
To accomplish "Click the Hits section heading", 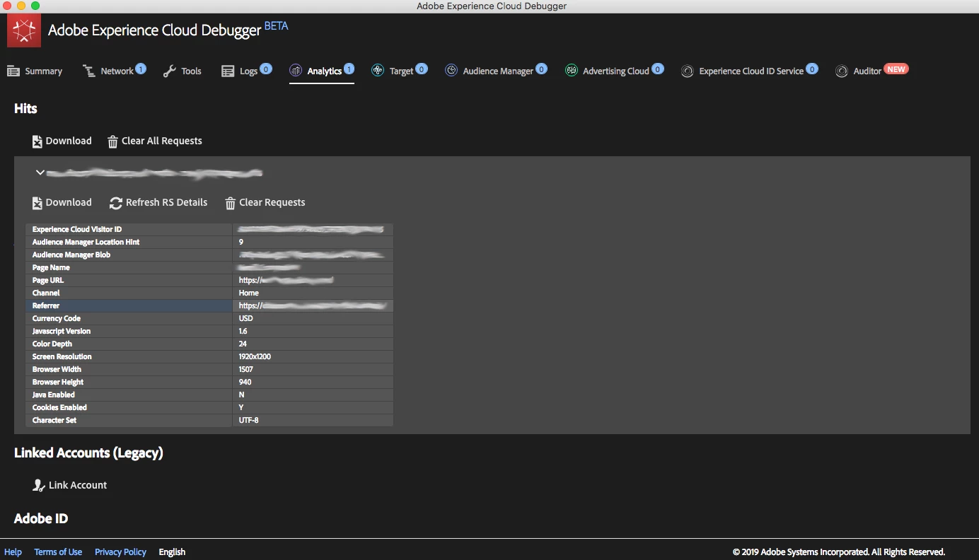I will pyautogui.click(x=25, y=109).
